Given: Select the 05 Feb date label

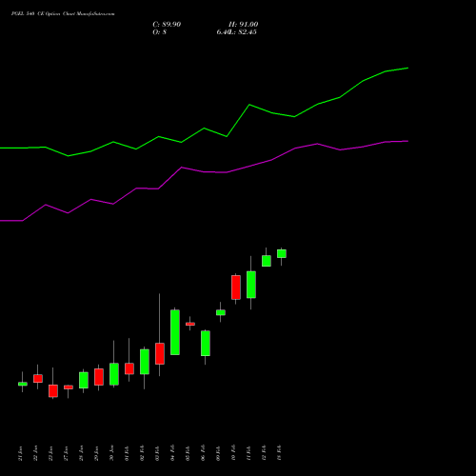Looking at the screenshot, I should (188, 453).
